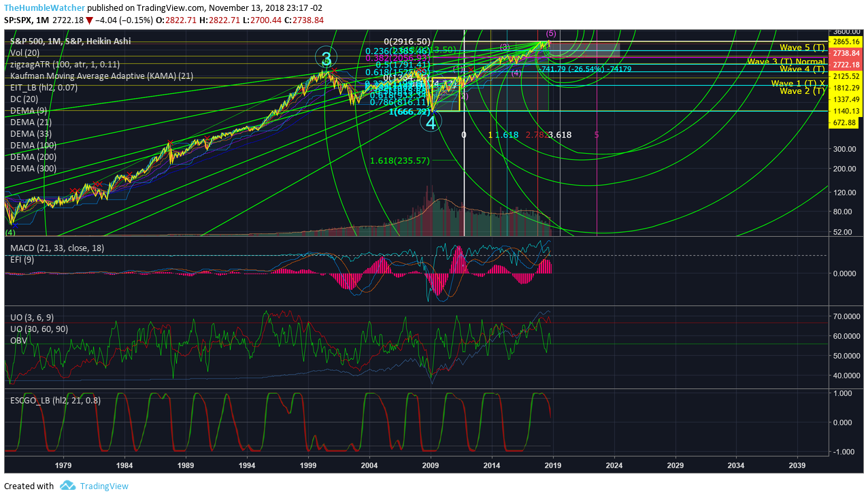Select the DEMA (100) indicator label

pyautogui.click(x=33, y=145)
